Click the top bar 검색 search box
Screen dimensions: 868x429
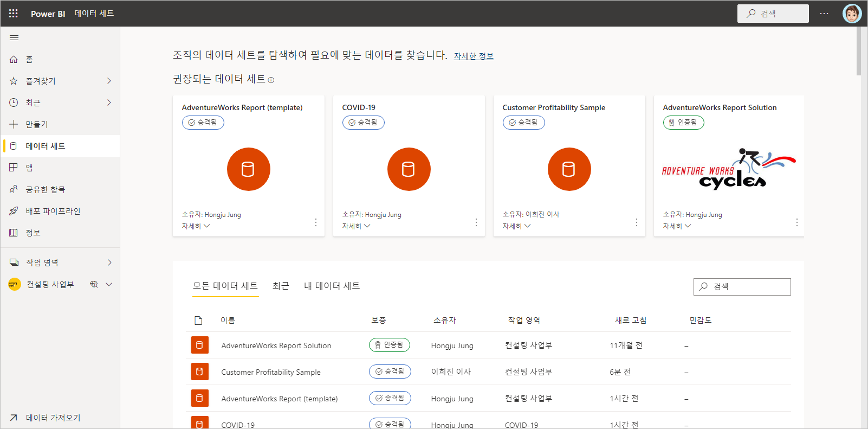(x=773, y=14)
